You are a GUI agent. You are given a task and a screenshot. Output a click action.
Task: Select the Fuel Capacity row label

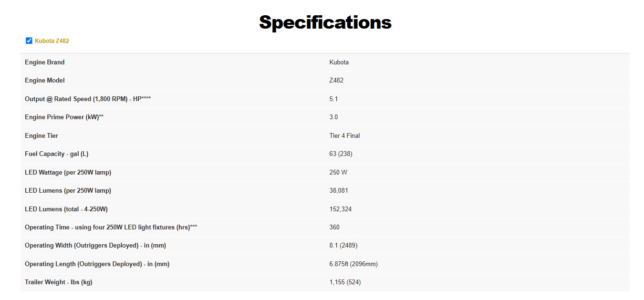[56, 154]
